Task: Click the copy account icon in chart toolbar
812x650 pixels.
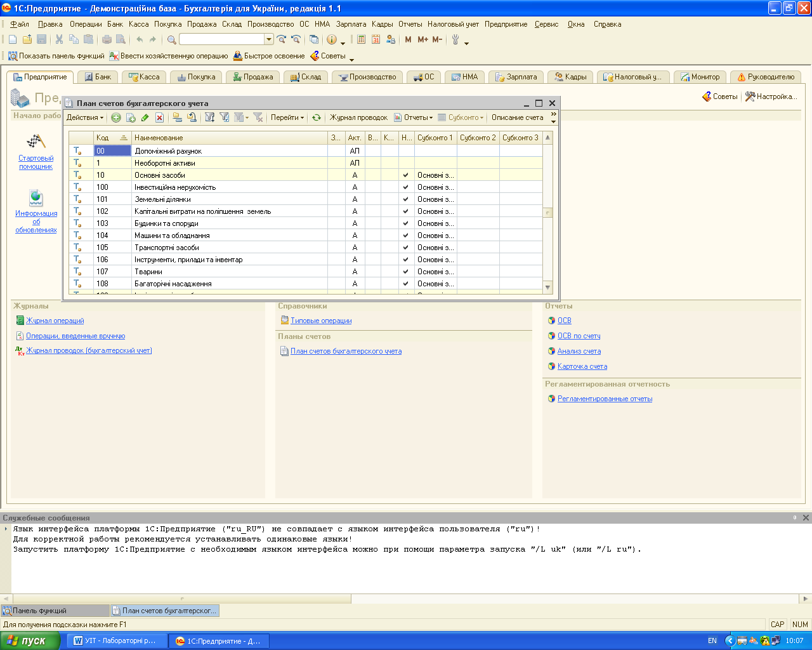Action: (131, 117)
